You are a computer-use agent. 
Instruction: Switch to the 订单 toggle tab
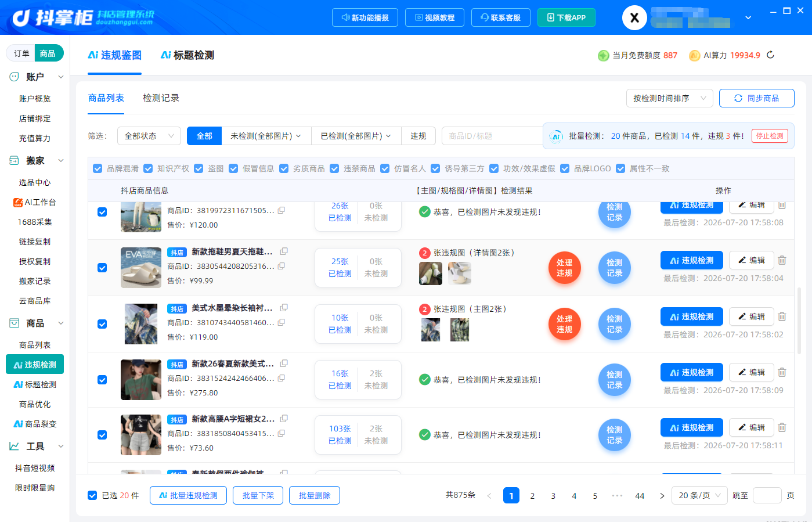21,53
